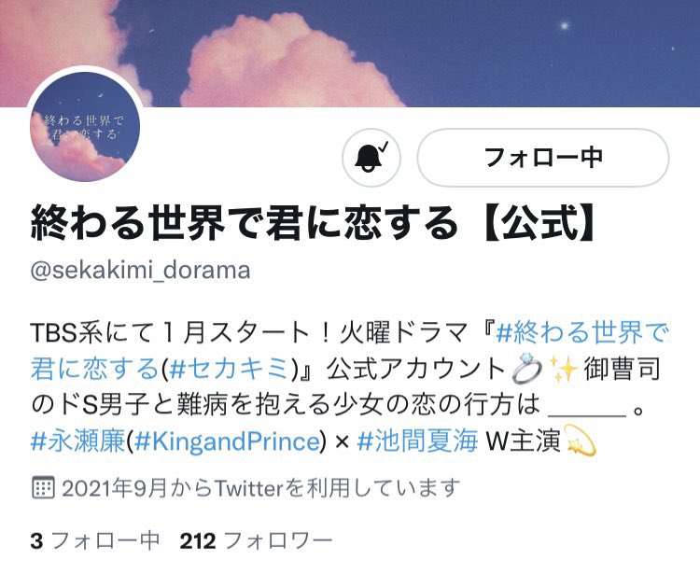
Task: Toggle the notification bell icon
Action: tap(371, 158)
